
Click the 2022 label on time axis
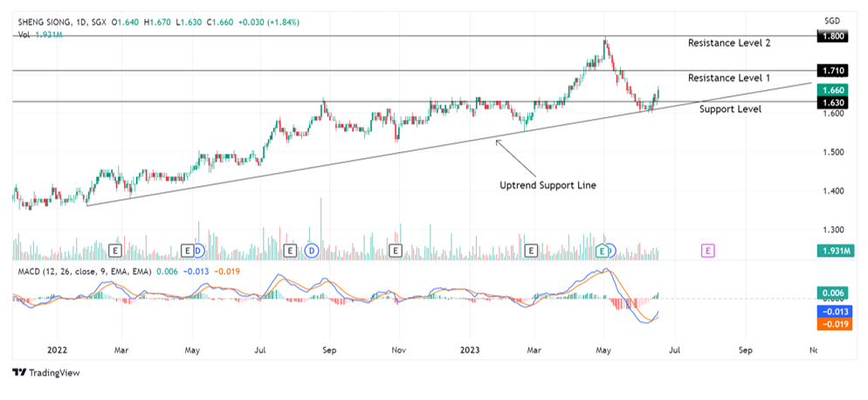click(x=57, y=351)
